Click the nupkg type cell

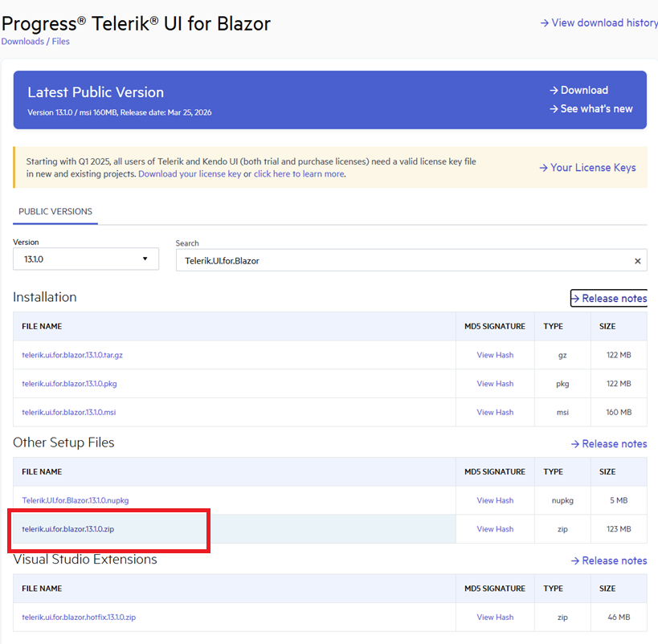[x=562, y=500]
